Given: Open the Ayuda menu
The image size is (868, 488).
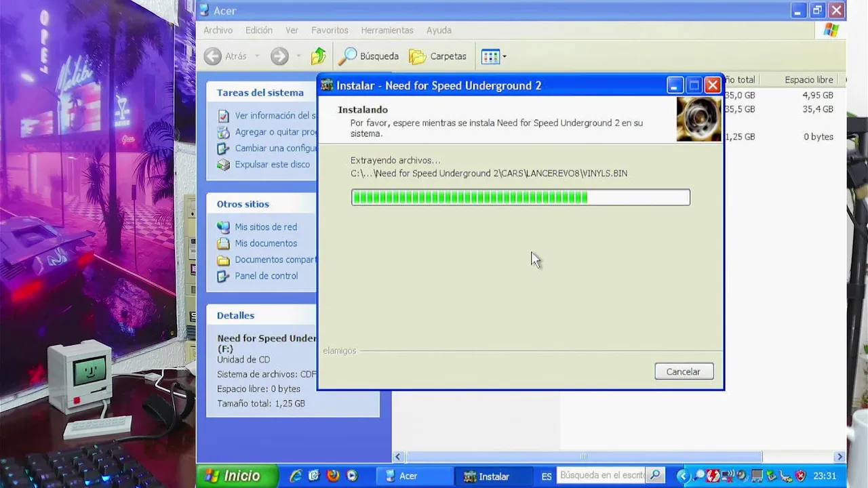Looking at the screenshot, I should tap(439, 30).
